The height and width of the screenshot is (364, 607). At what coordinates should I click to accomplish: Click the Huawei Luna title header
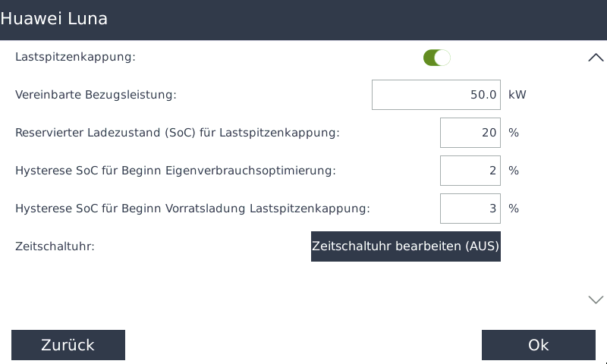coord(55,19)
